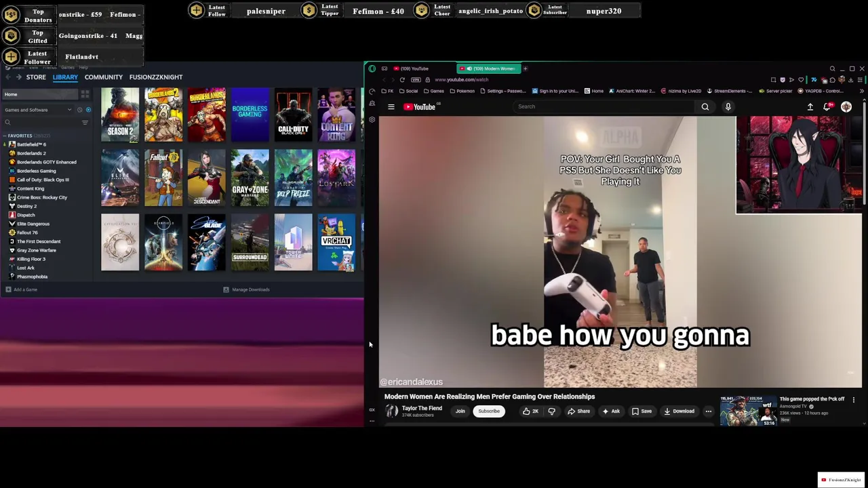This screenshot has height=488, width=868.
Task: Click the Opera menu logo icon
Action: click(372, 68)
